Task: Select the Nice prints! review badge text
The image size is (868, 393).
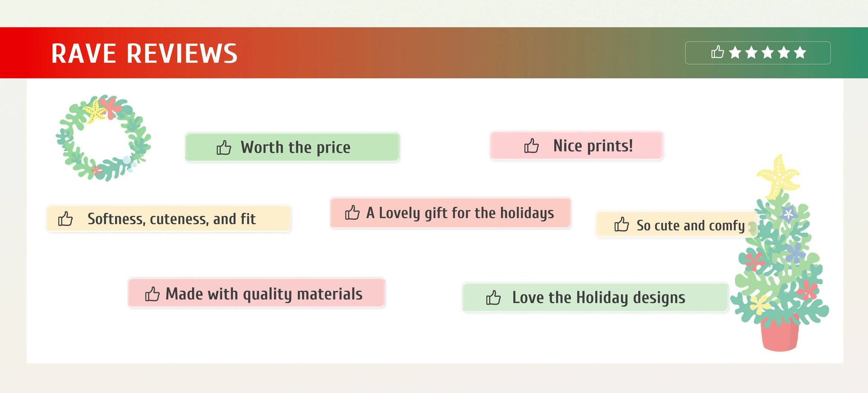Action: tap(593, 146)
